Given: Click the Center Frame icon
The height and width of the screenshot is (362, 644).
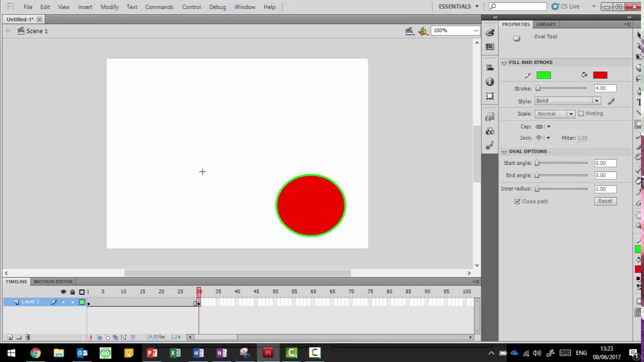Looking at the screenshot, I should tap(91, 337).
